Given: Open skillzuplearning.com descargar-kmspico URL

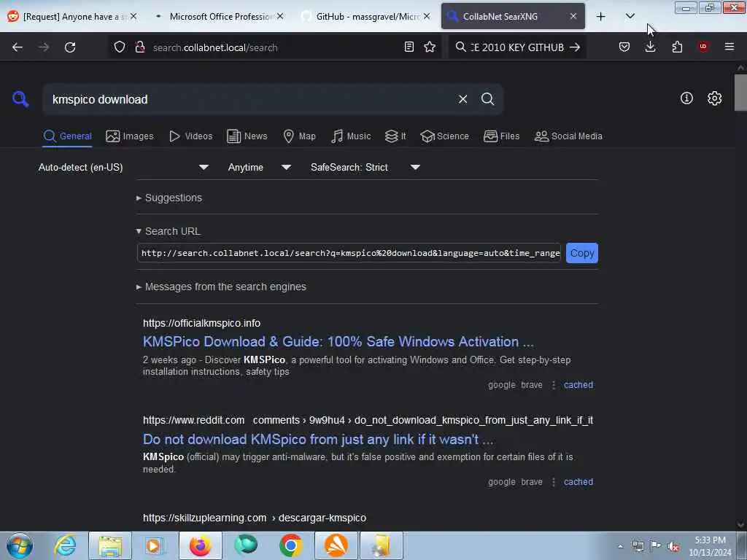Looking at the screenshot, I should (255, 518).
